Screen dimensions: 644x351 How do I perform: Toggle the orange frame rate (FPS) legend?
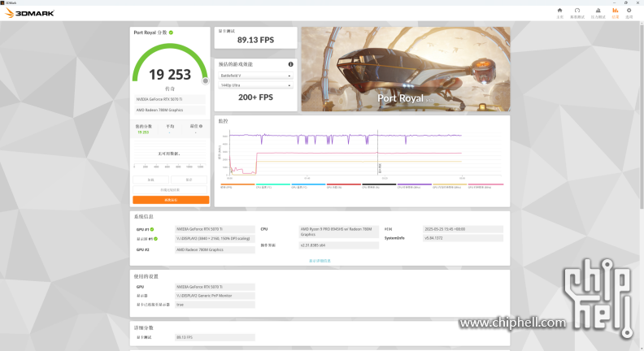[x=237, y=186]
